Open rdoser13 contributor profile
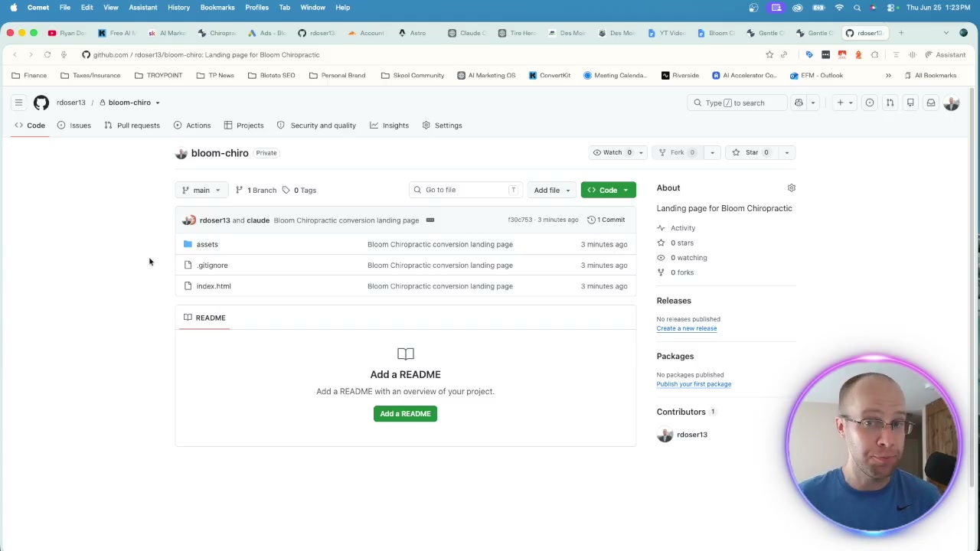This screenshot has width=980, height=551. point(692,435)
